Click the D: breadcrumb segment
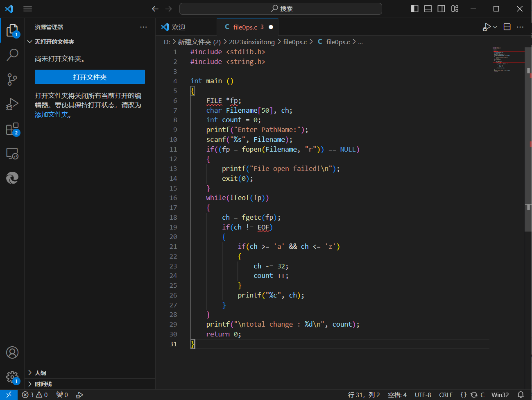The image size is (532, 400). point(167,42)
